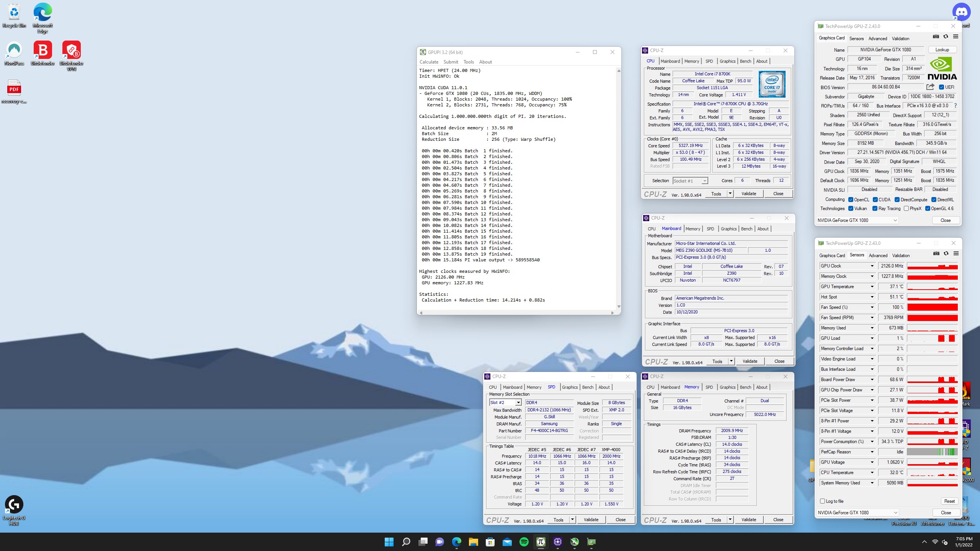Viewport: 980px width, 551px height.
Task: Open the Hot Spot sensor dropdown arrow
Action: pyautogui.click(x=872, y=297)
